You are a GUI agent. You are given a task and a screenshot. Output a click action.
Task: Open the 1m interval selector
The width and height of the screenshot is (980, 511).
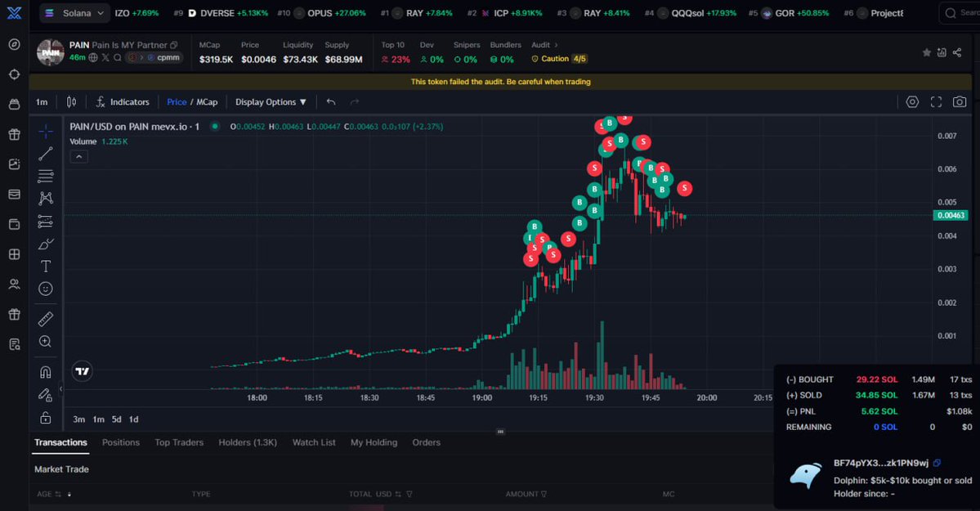42,102
